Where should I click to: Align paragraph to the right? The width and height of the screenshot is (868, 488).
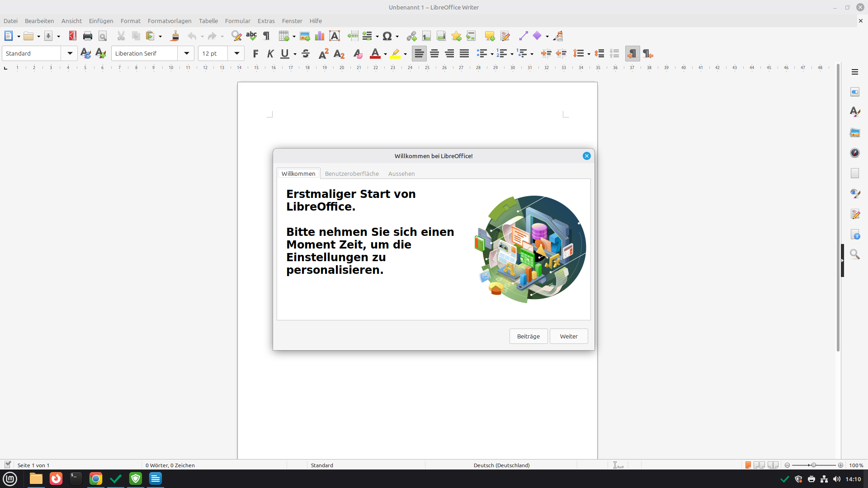point(449,54)
